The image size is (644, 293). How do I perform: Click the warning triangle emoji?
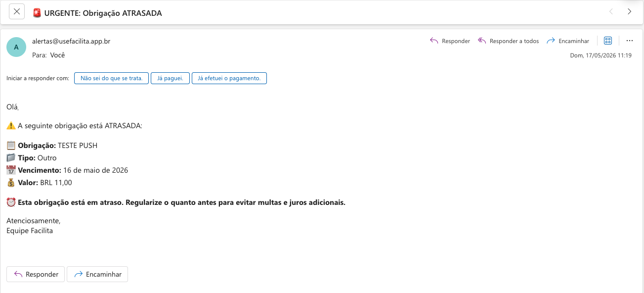(11, 126)
